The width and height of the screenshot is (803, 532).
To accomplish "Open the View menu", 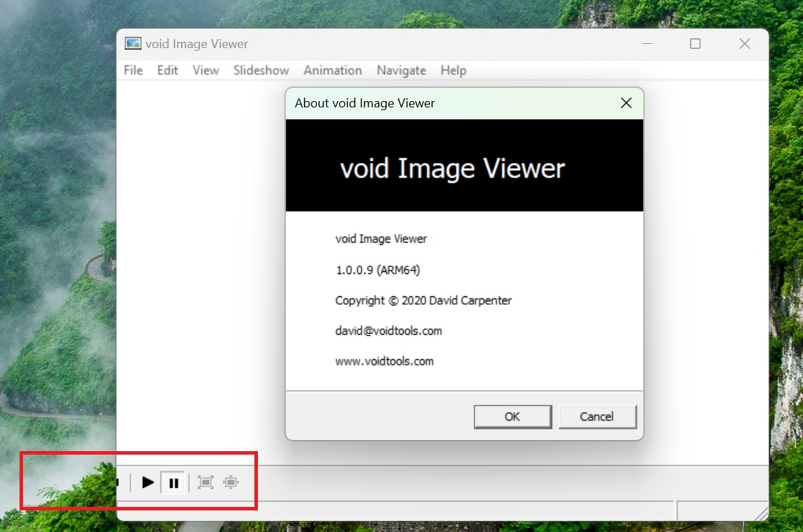I will coord(205,70).
